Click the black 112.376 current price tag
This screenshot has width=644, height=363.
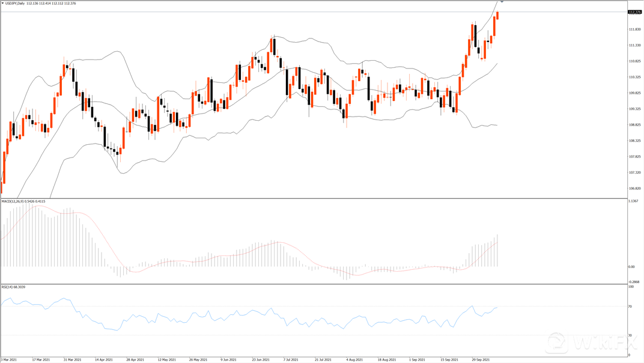tap(634, 12)
